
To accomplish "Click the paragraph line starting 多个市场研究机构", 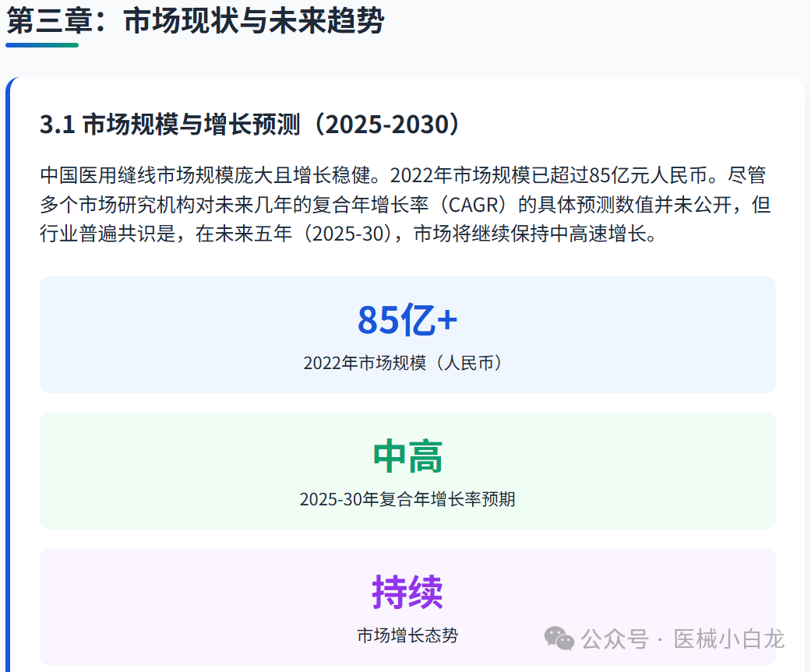I will pos(405,205).
